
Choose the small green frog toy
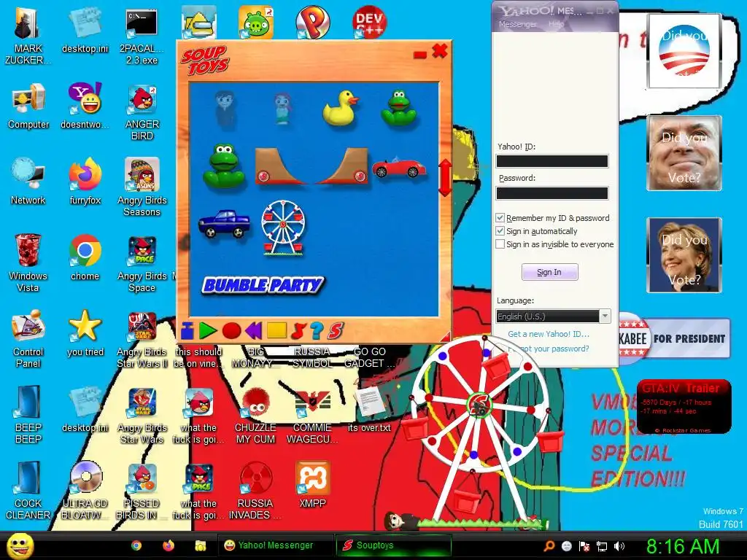[399, 108]
